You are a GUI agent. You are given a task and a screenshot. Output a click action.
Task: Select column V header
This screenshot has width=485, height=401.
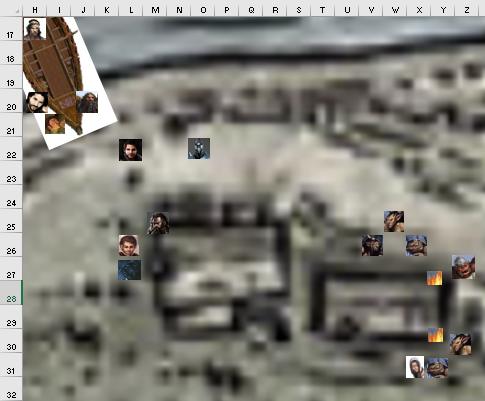tap(371, 10)
